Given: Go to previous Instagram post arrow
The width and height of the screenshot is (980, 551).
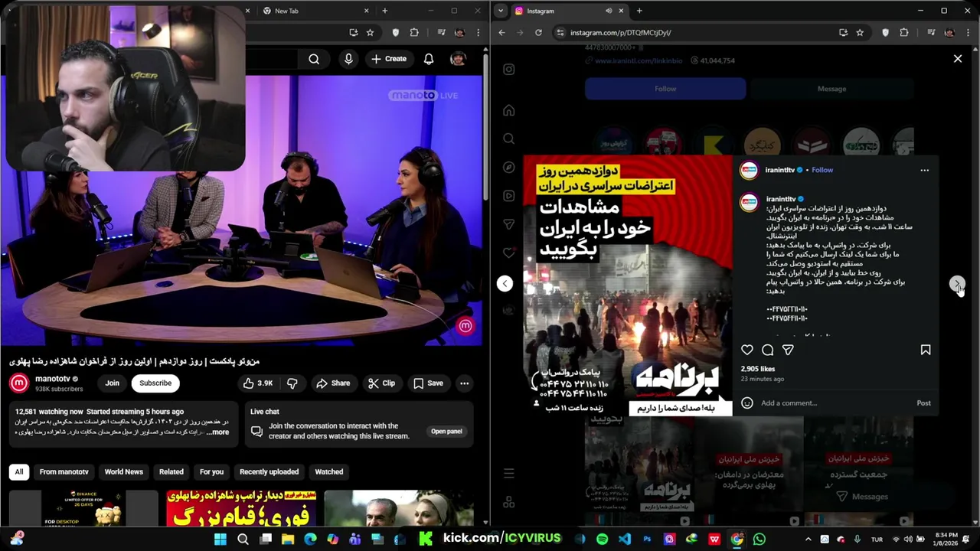Looking at the screenshot, I should tap(505, 284).
